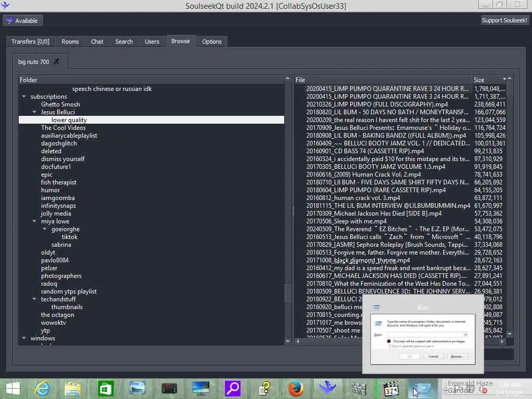This screenshot has width=532, height=399.
Task: Collapse the windows folder
Action: tap(24, 338)
